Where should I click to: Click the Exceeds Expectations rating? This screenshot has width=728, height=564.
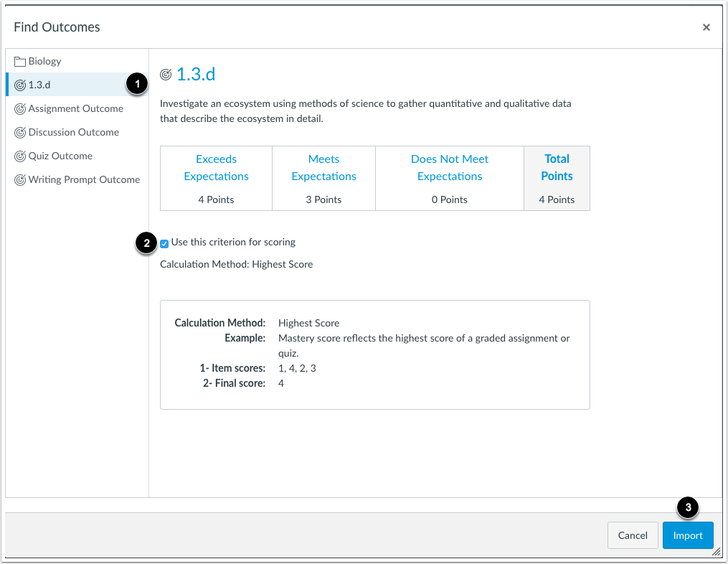217,168
